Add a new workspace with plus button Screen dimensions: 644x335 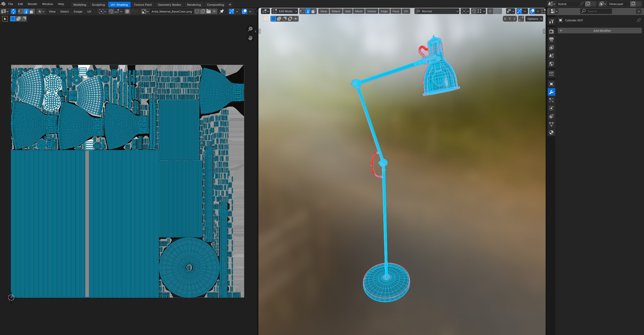[230, 5]
